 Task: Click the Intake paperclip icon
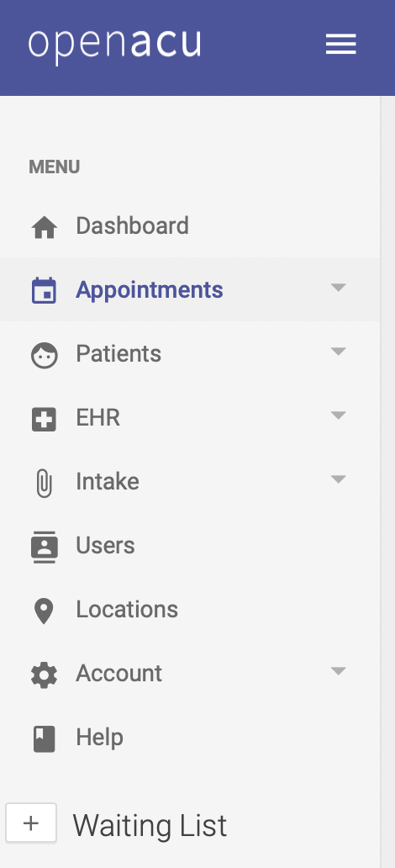pyautogui.click(x=45, y=483)
